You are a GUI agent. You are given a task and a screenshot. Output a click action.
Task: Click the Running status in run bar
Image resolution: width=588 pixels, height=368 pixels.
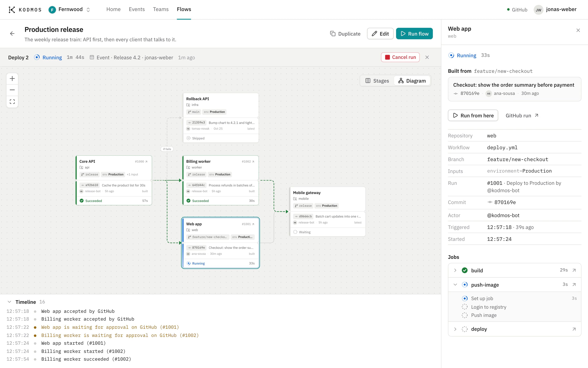click(48, 57)
